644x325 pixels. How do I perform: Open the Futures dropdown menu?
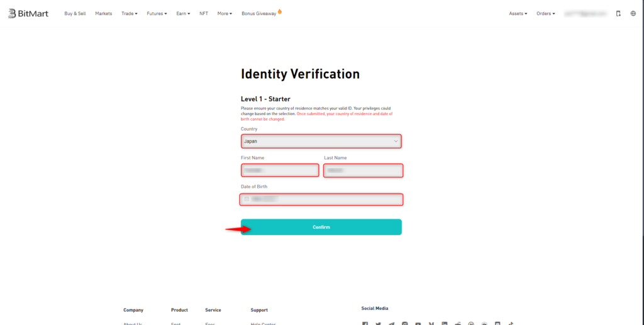tap(157, 13)
